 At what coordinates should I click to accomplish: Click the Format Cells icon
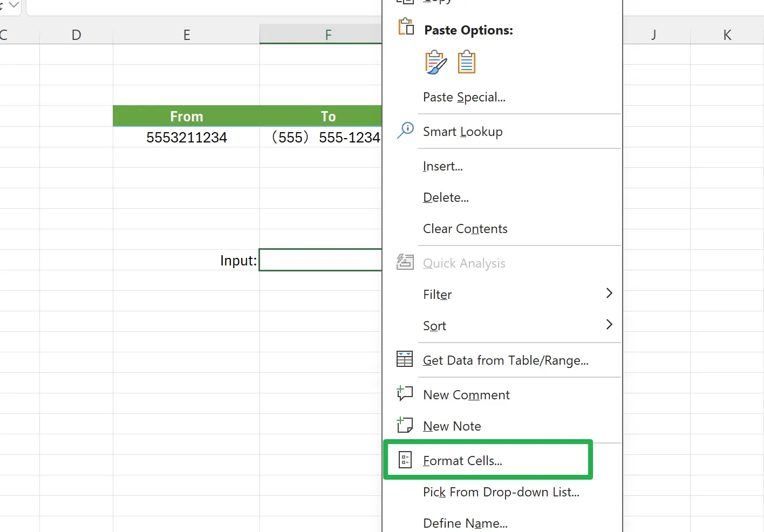click(405, 460)
